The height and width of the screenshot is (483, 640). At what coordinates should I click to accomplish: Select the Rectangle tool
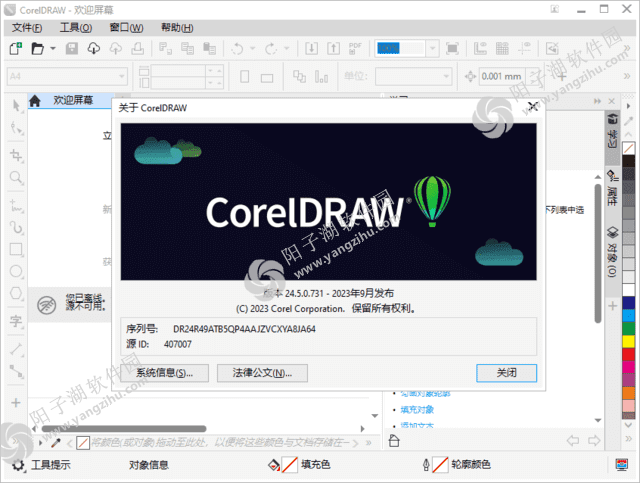coord(16,249)
